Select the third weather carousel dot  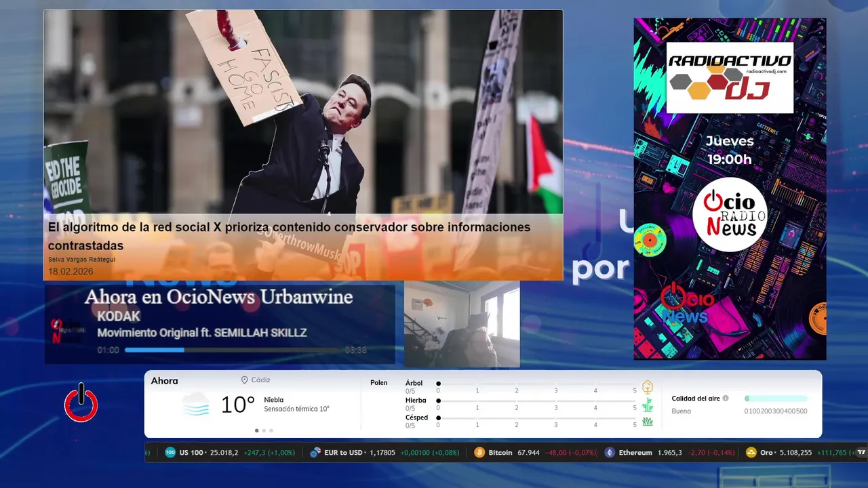[x=271, y=430]
